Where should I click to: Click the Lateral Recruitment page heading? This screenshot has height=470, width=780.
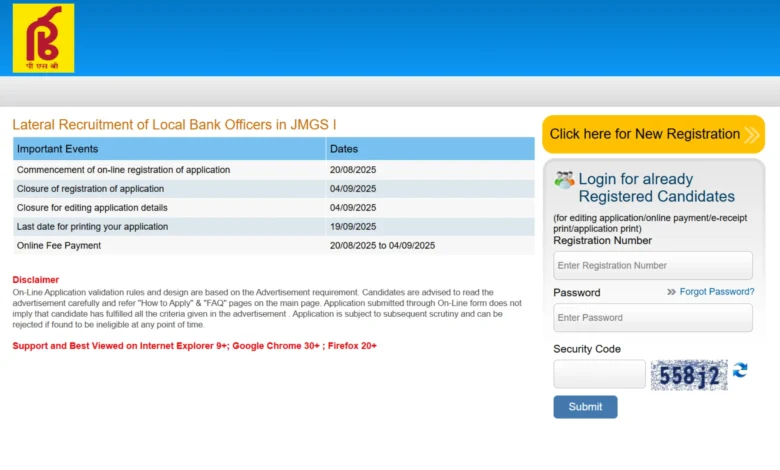(174, 124)
